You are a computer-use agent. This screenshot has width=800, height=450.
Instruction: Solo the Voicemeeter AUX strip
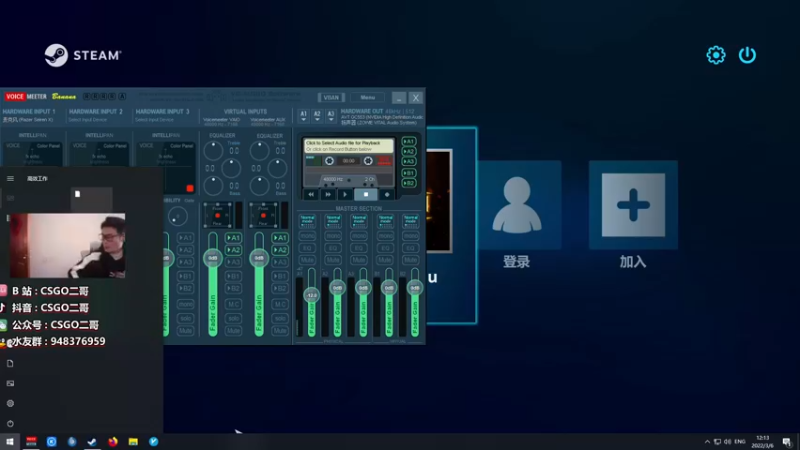[280, 318]
